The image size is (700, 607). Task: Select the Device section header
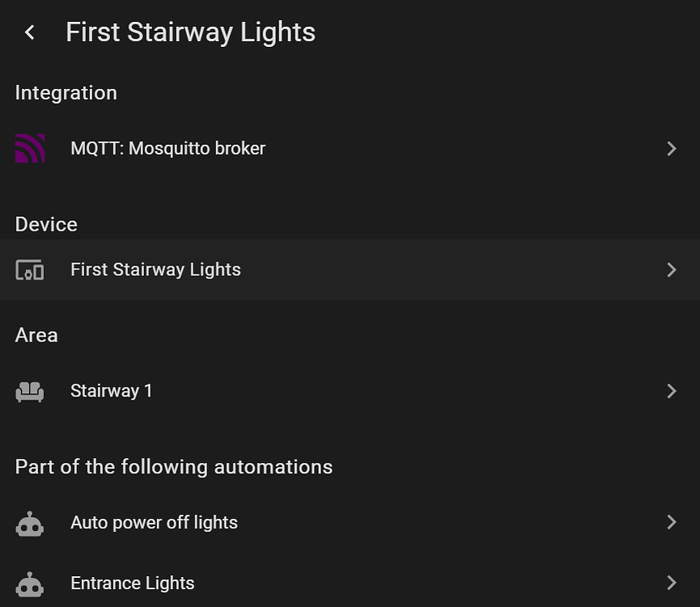(45, 224)
